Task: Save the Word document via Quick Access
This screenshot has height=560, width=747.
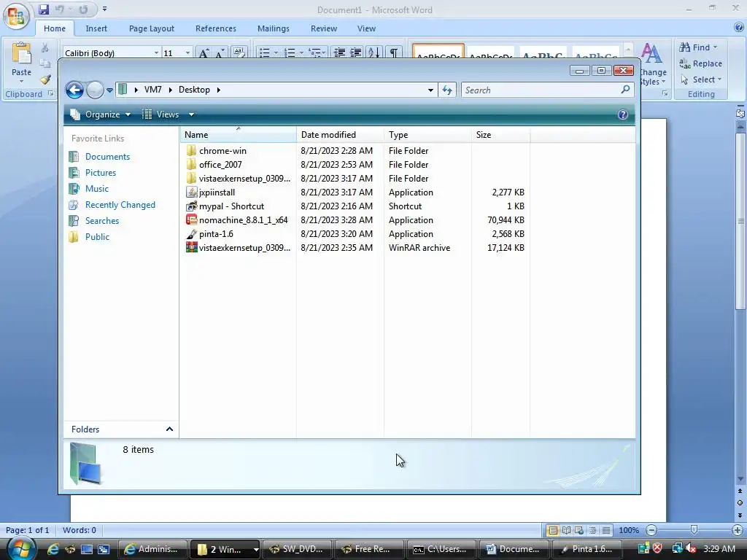Action: point(44,9)
